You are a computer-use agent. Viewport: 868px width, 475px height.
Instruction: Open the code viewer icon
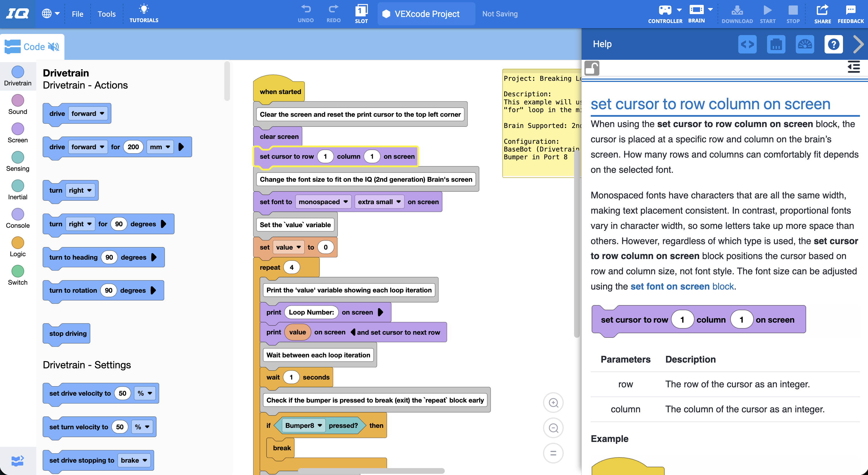[x=747, y=44]
